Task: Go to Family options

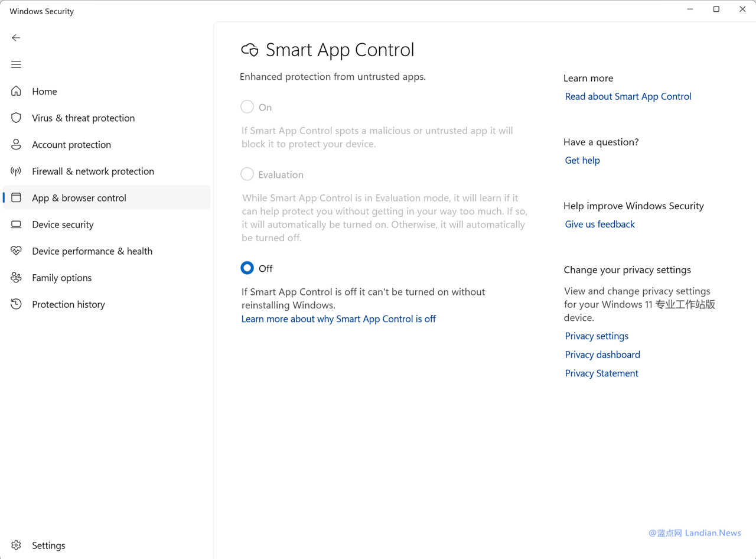Action: coord(106,277)
